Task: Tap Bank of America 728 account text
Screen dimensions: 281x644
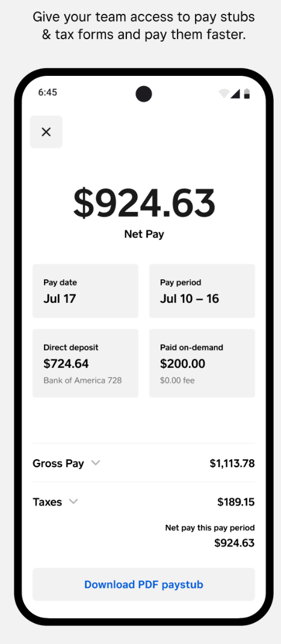Action: [82, 380]
